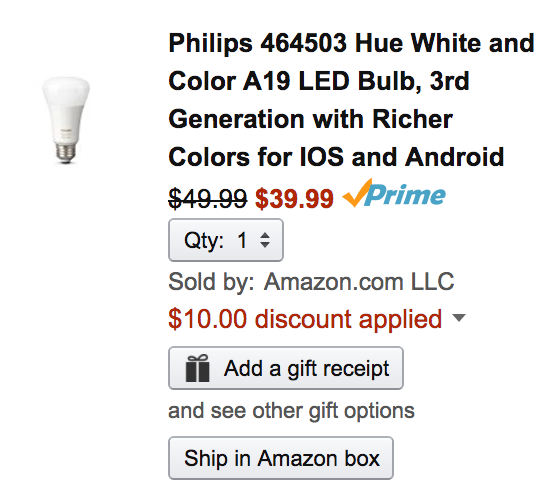
Task: Click the blue Prime logo text
Action: [x=406, y=195]
